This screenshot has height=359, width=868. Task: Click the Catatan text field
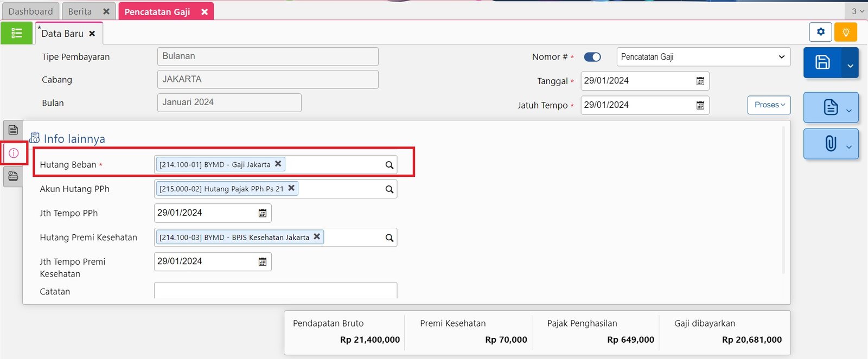275,291
